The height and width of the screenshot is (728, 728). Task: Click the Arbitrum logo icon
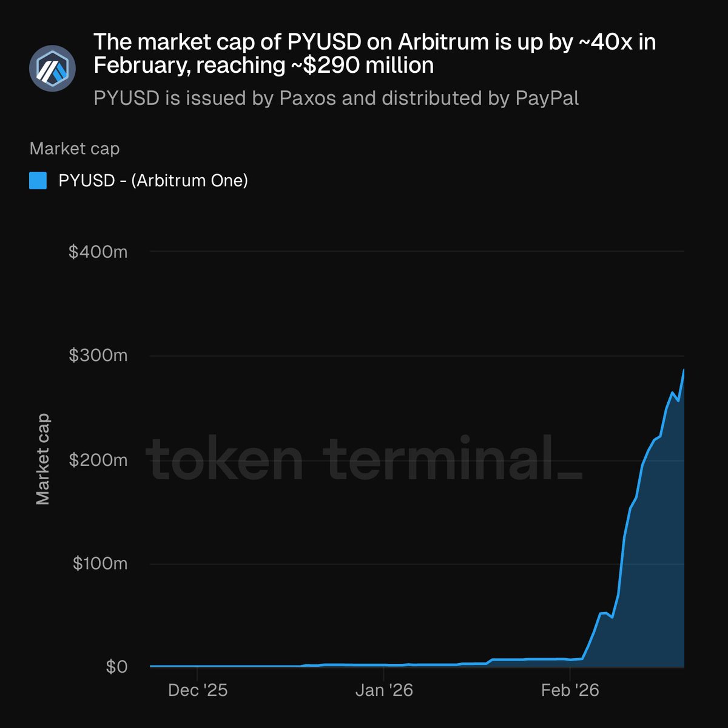[x=52, y=69]
